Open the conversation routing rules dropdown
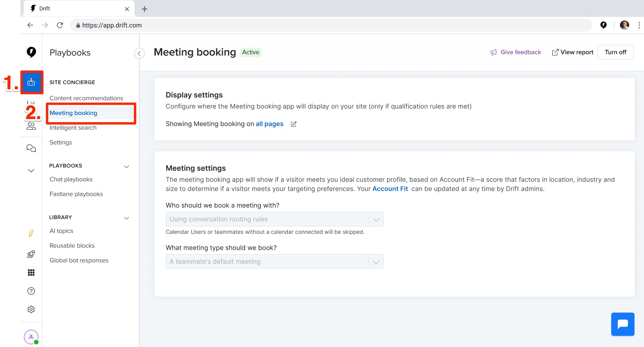Image resolution: width=644 pixels, height=347 pixels. tap(274, 219)
